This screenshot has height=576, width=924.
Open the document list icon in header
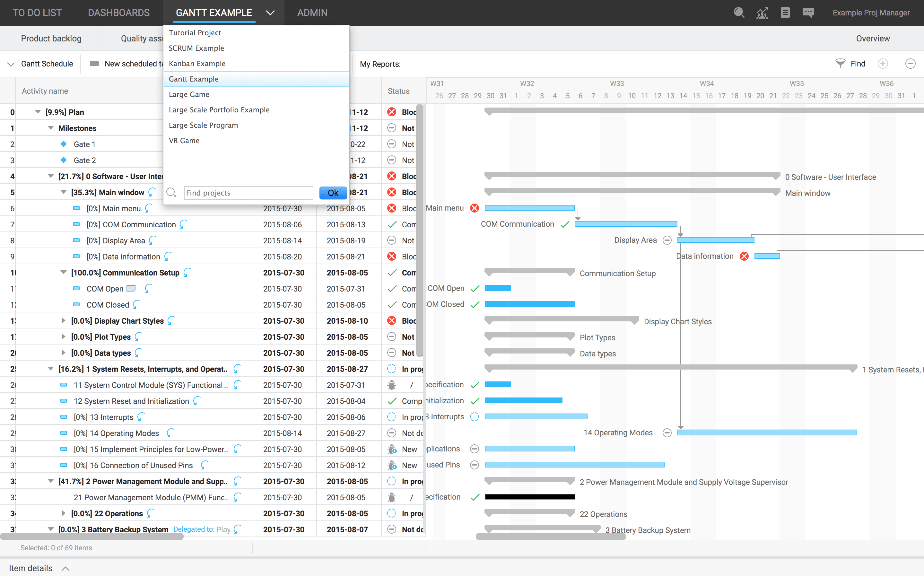click(x=785, y=13)
